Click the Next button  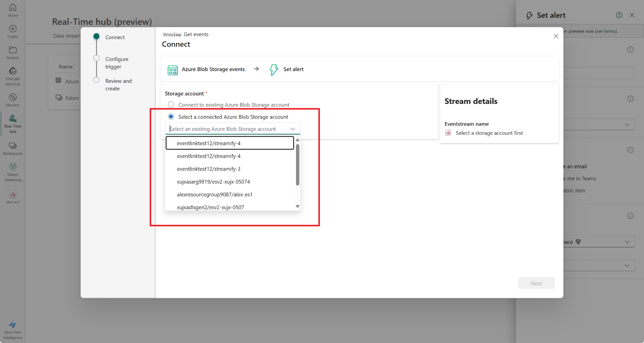point(536,283)
